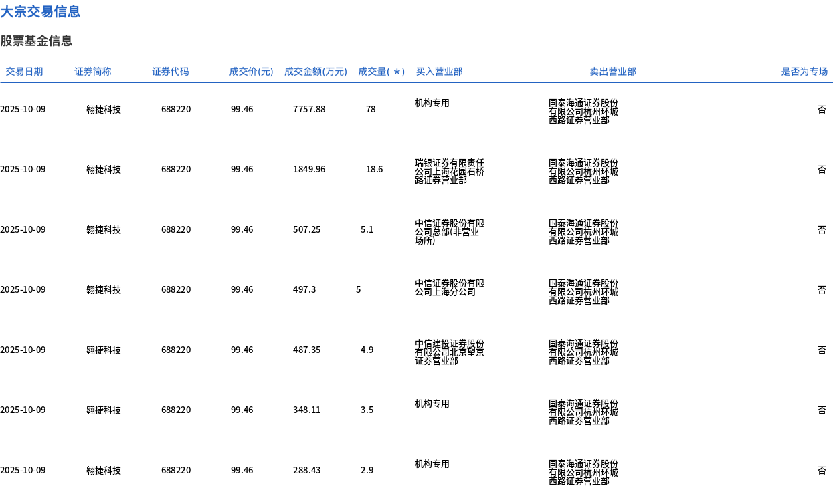Click the volume value 3.5
The width and height of the screenshot is (833, 504).
pos(367,410)
